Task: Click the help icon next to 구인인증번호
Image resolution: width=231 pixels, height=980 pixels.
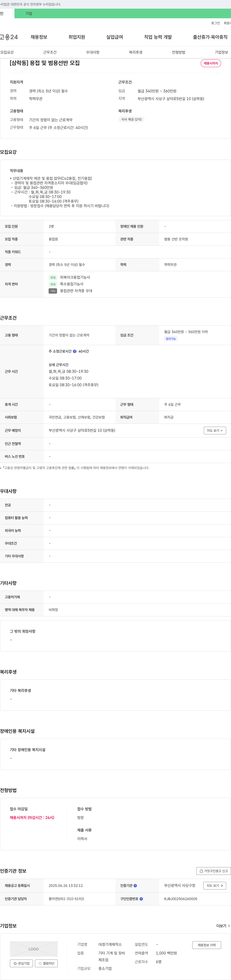Action: (141, 899)
